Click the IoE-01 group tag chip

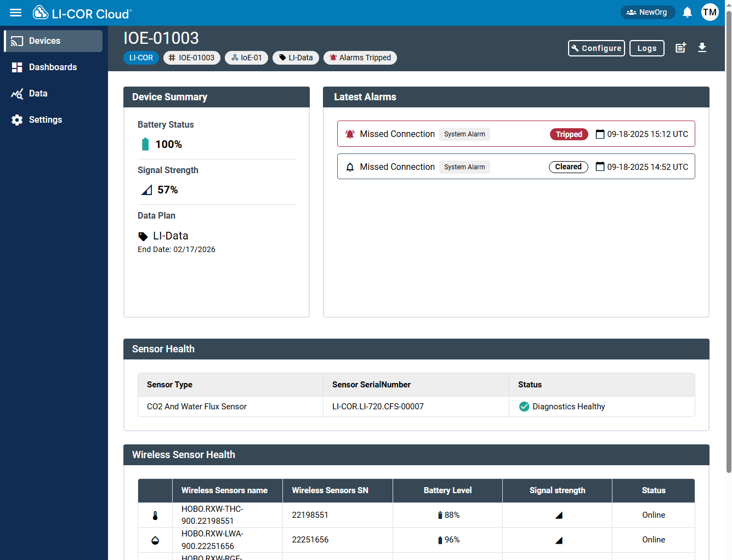[x=247, y=58]
